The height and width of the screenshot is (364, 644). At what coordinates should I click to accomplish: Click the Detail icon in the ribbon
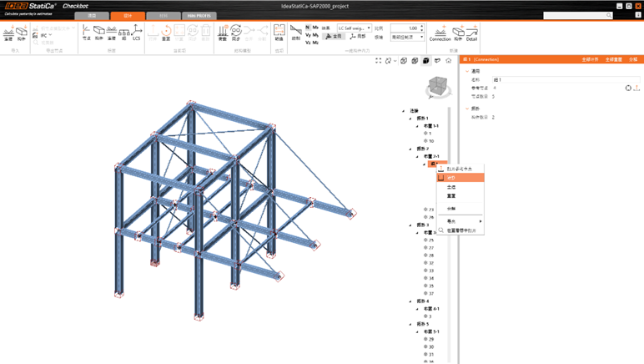tap(471, 33)
